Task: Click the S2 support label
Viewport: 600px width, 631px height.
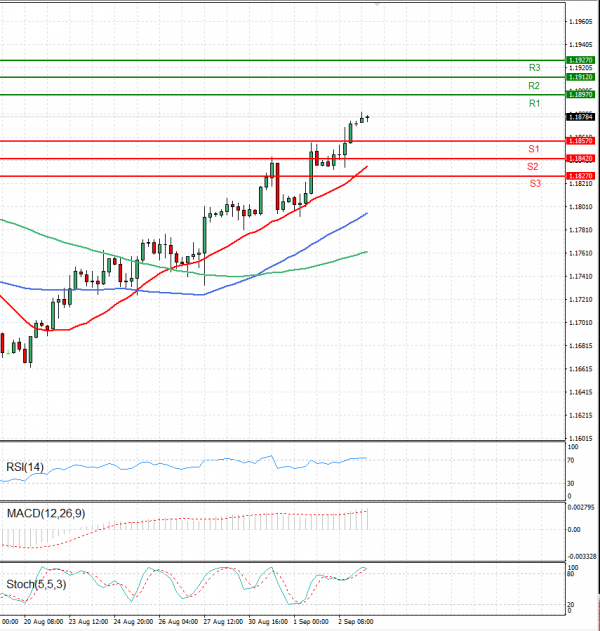Action: (534, 166)
